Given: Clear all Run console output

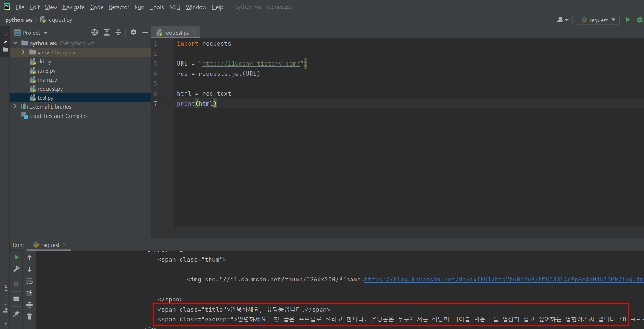Looking at the screenshot, I should tap(29, 317).
